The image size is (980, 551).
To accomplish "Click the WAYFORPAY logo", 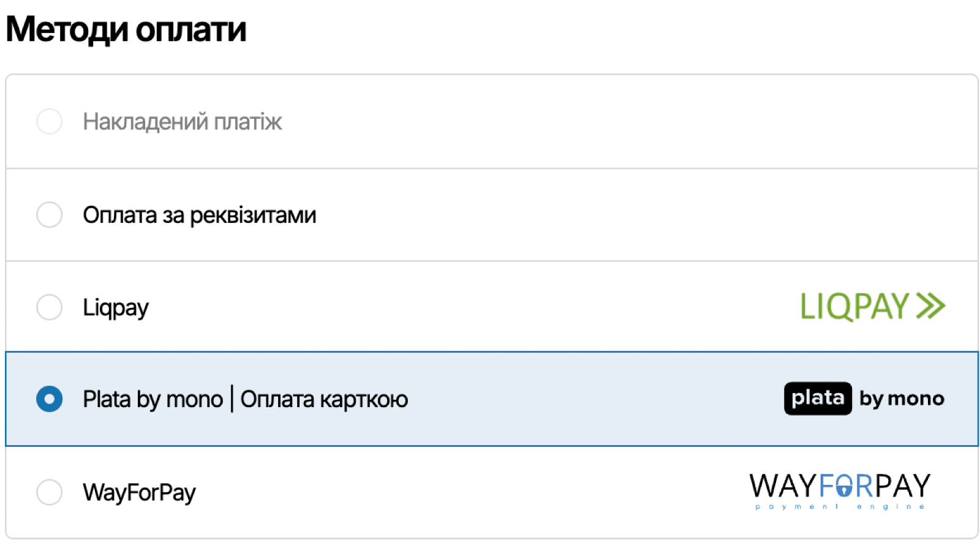I will pyautogui.click(x=840, y=487).
